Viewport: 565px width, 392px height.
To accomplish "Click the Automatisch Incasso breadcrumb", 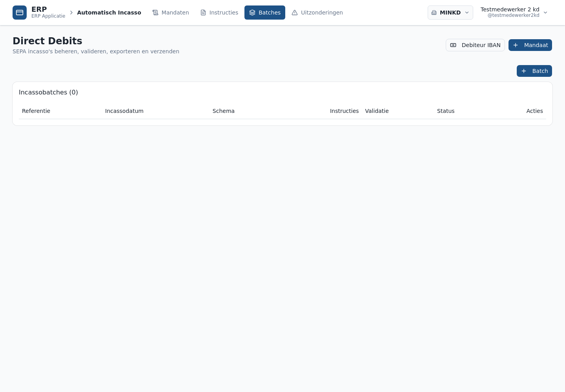I will [x=109, y=13].
